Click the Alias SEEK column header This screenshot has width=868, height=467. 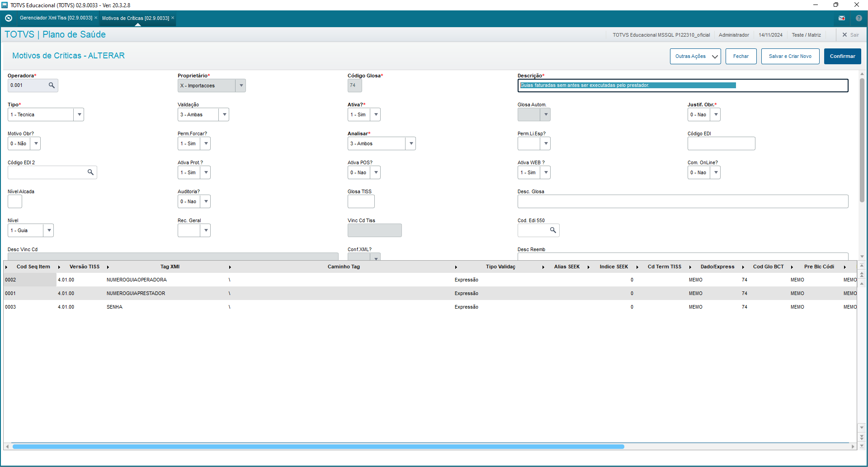(567, 267)
